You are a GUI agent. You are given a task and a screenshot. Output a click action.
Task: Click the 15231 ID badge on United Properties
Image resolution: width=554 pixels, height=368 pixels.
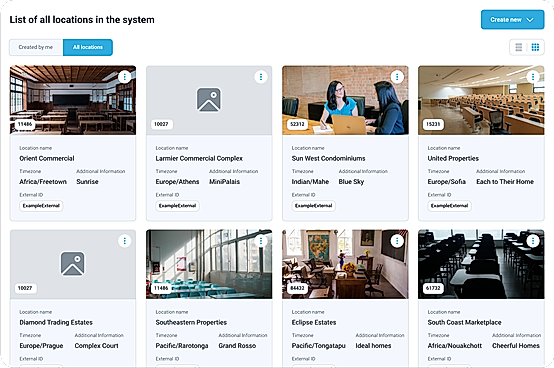click(x=433, y=124)
